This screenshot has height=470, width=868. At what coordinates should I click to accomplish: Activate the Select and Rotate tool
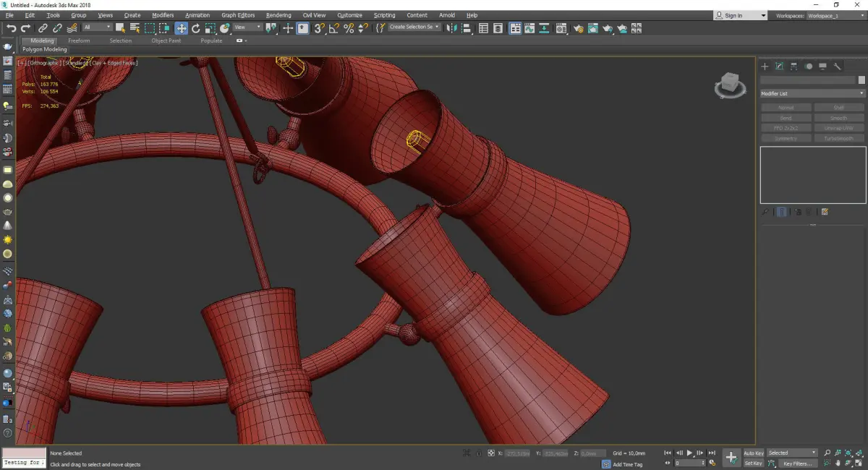195,28
